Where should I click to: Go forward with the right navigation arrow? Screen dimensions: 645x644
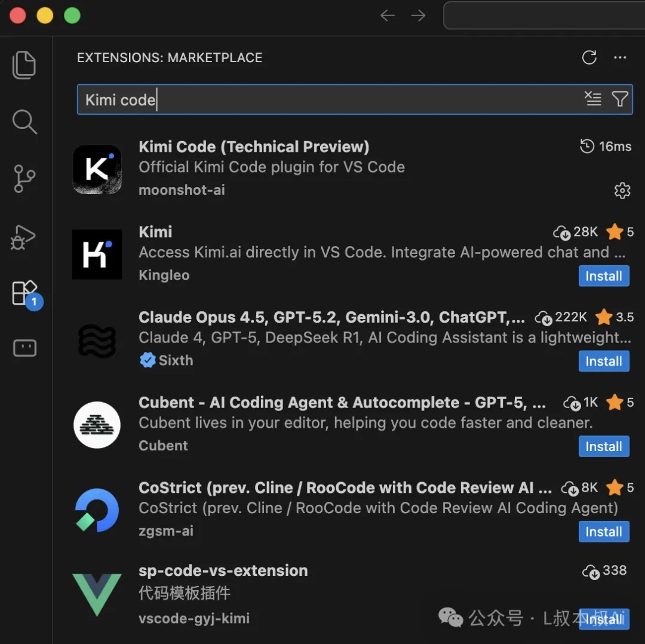[x=418, y=16]
